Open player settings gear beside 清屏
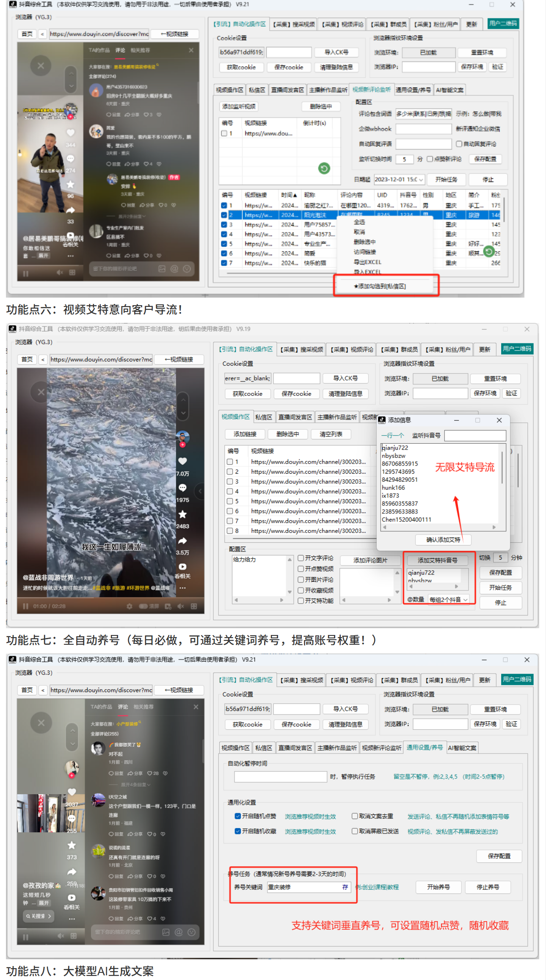The image size is (546, 980). click(x=130, y=606)
